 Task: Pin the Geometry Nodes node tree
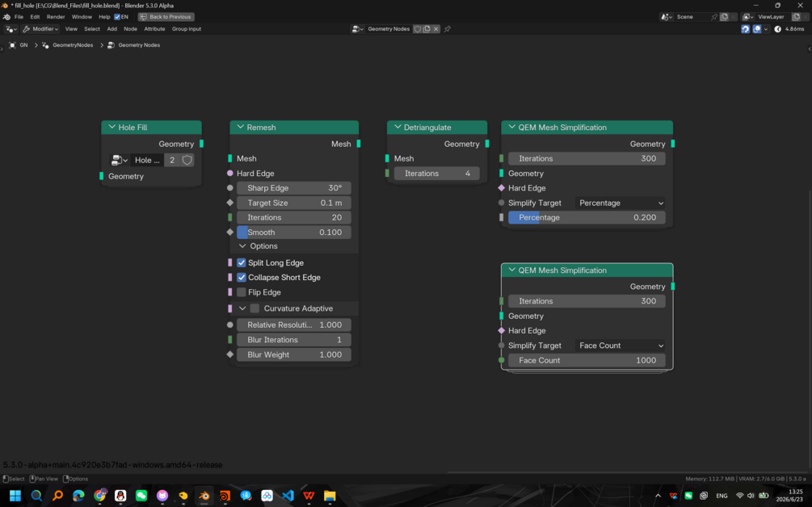point(448,29)
